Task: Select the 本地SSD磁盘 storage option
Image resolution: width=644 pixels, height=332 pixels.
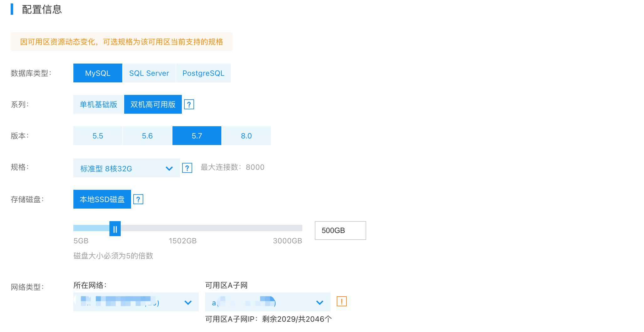Action: pos(102,199)
